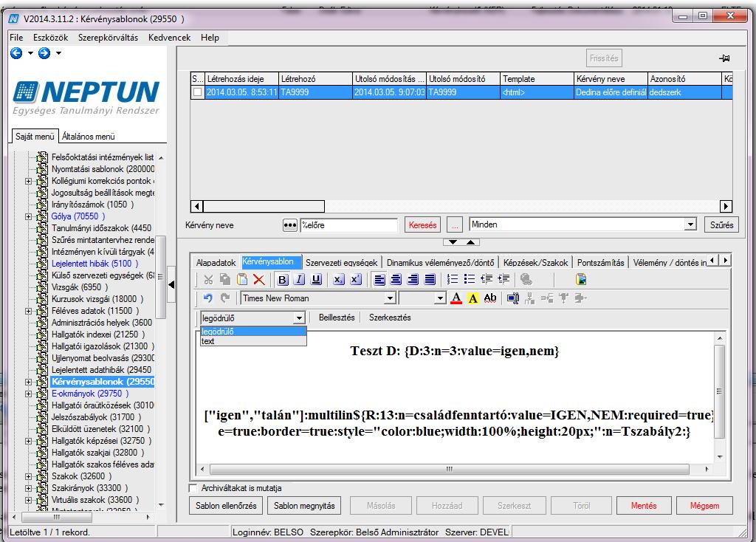Open the Eszközök menu
This screenshot has width=756, height=542.
click(51, 38)
